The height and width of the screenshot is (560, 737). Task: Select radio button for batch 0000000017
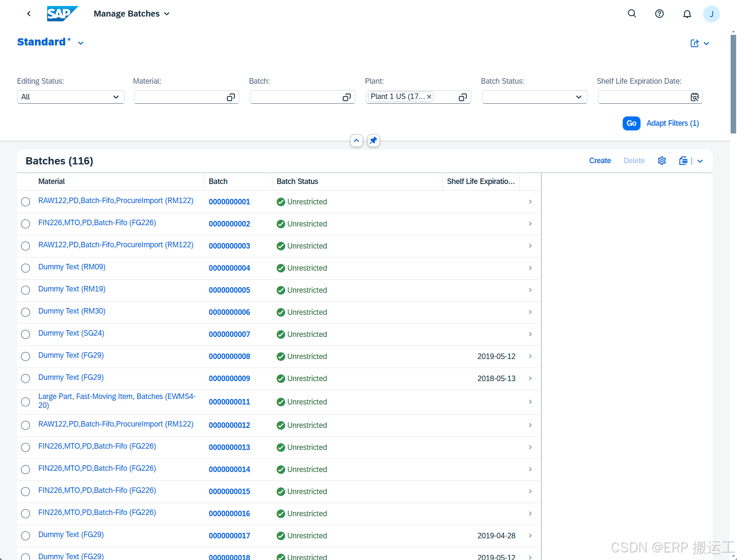coord(26,536)
